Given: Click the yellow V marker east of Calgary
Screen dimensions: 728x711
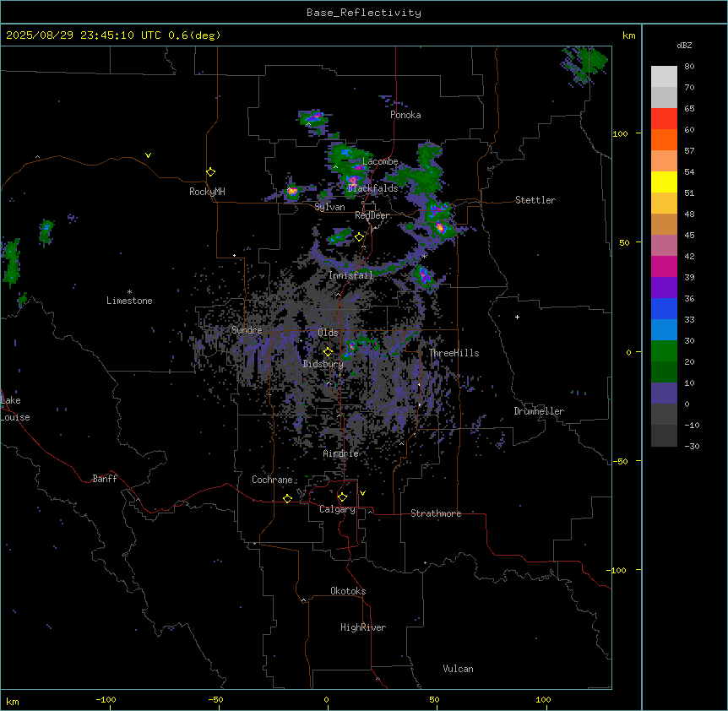Looking at the screenshot, I should pyautogui.click(x=362, y=493).
